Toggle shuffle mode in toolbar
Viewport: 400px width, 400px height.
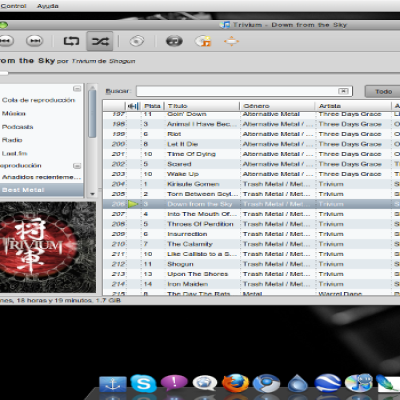coord(100,41)
